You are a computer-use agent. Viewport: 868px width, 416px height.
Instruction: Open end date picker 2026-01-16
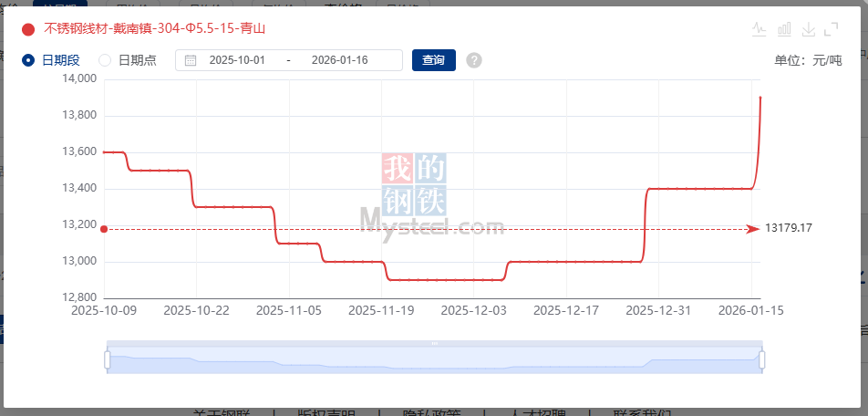[x=339, y=60]
